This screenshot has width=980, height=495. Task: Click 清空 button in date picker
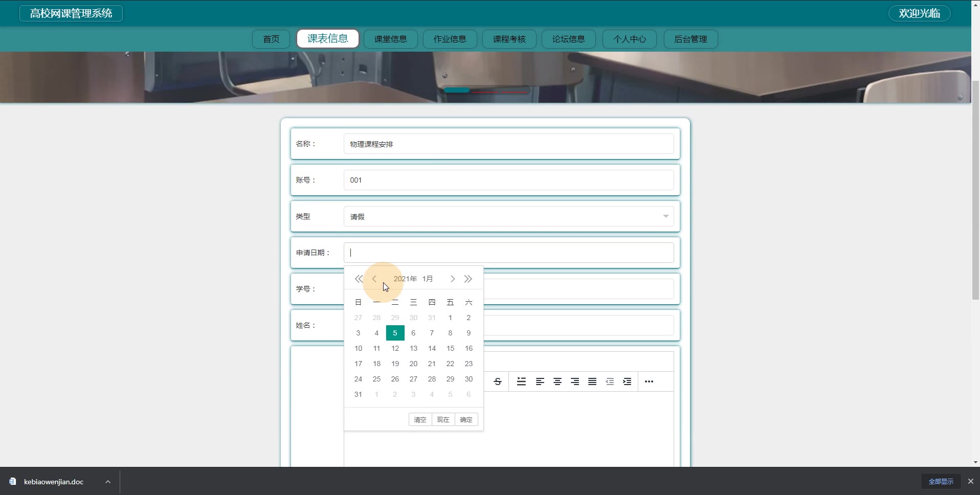pyautogui.click(x=420, y=419)
